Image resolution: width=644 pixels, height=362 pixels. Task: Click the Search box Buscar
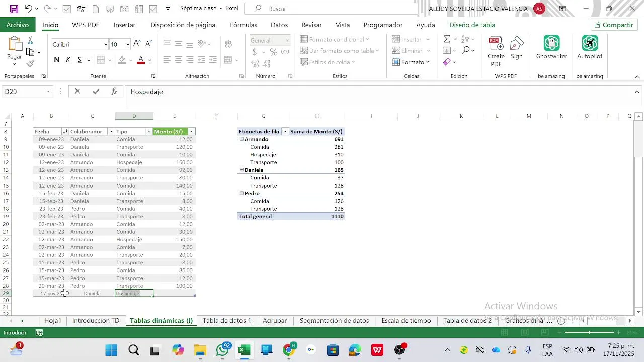331,9
